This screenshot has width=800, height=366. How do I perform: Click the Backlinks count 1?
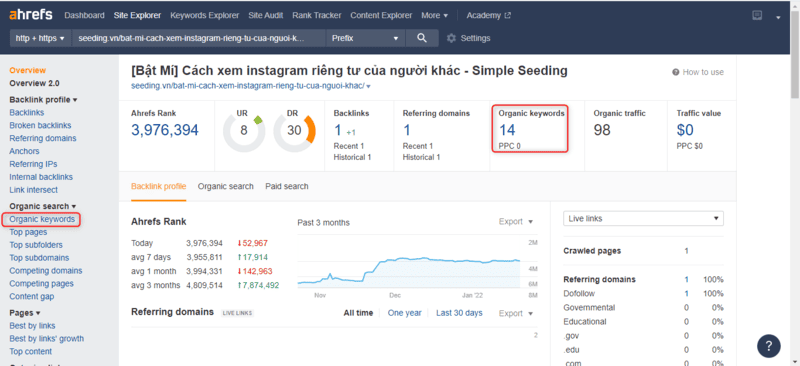click(338, 130)
